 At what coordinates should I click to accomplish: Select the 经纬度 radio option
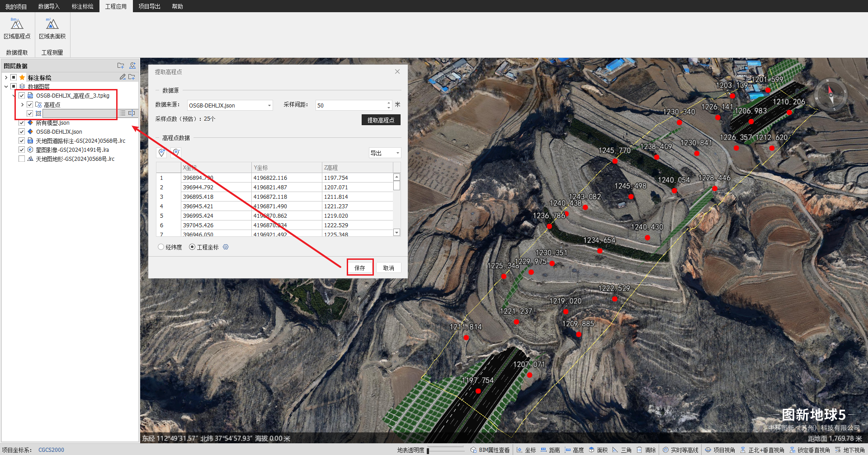161,247
